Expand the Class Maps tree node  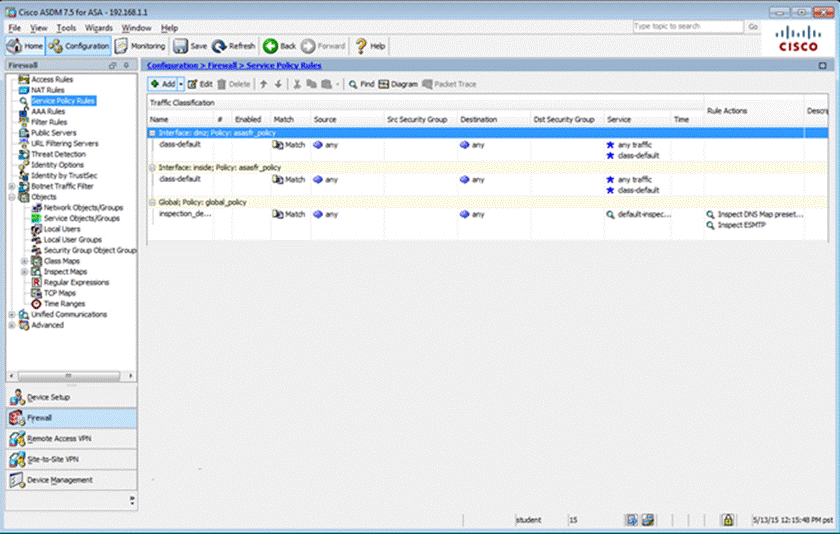click(x=24, y=261)
